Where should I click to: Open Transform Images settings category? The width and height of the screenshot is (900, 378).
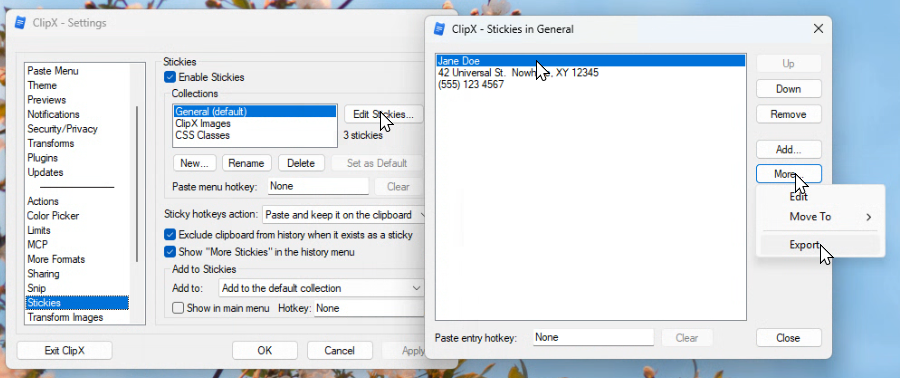point(77,317)
